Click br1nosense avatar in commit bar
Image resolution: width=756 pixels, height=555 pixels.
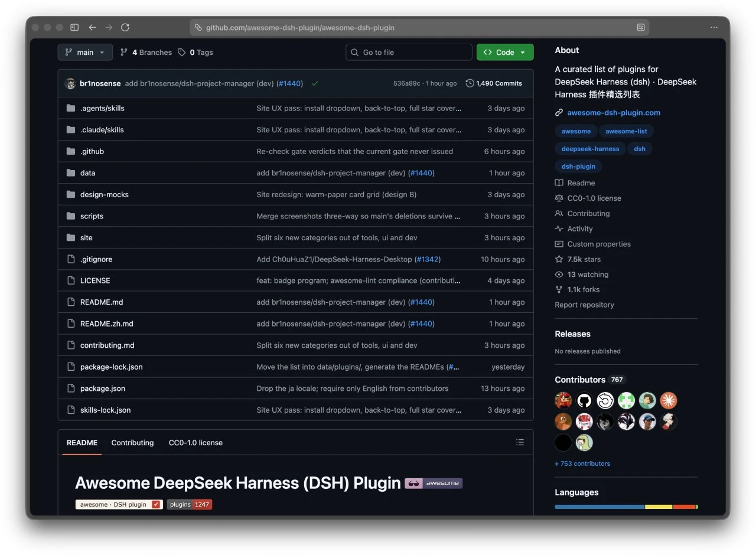coord(70,83)
